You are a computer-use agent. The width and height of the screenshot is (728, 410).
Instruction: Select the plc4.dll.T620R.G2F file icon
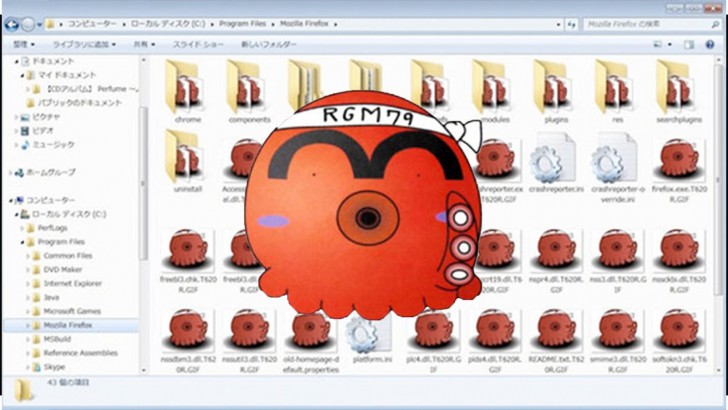(433, 330)
